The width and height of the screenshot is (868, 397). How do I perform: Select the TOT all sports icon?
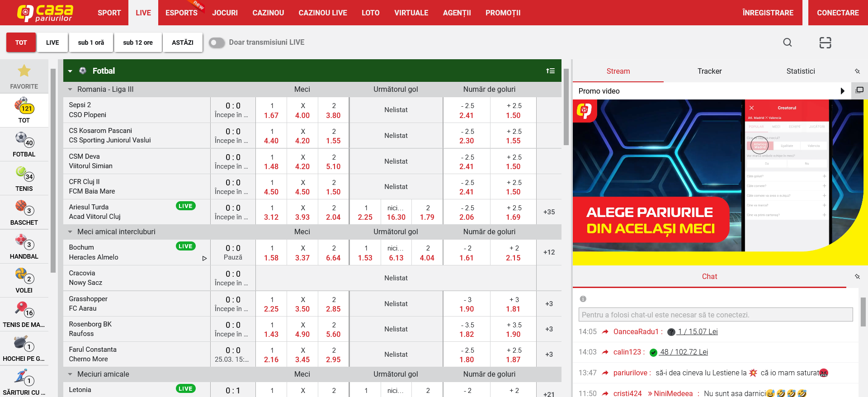tap(24, 110)
